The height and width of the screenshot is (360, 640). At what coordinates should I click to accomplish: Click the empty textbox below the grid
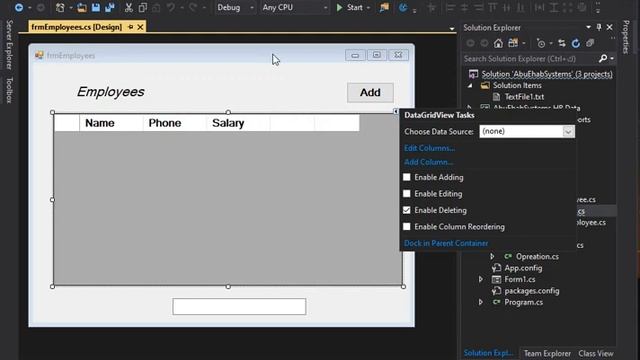(x=239, y=307)
